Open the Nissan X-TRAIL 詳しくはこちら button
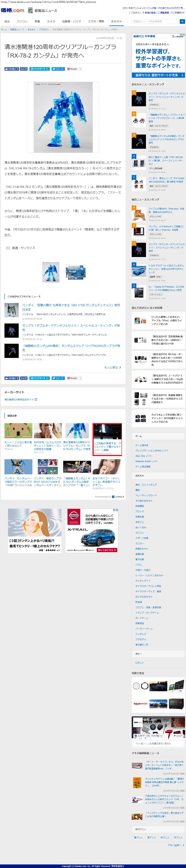The width and height of the screenshot is (186, 868). [x=107, y=550]
